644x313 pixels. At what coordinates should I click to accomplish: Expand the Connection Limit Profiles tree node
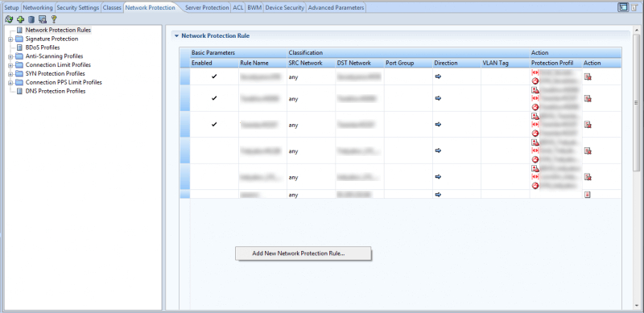pyautogui.click(x=10, y=65)
